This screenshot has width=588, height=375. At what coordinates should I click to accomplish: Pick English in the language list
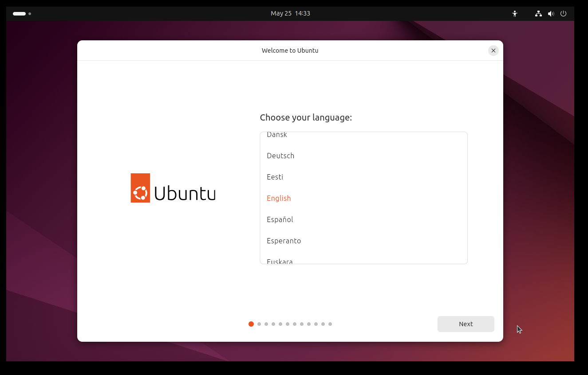363,198
